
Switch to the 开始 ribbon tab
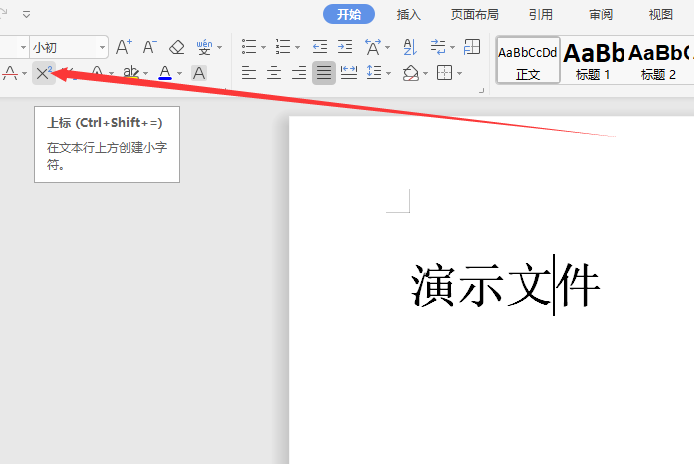coord(349,14)
